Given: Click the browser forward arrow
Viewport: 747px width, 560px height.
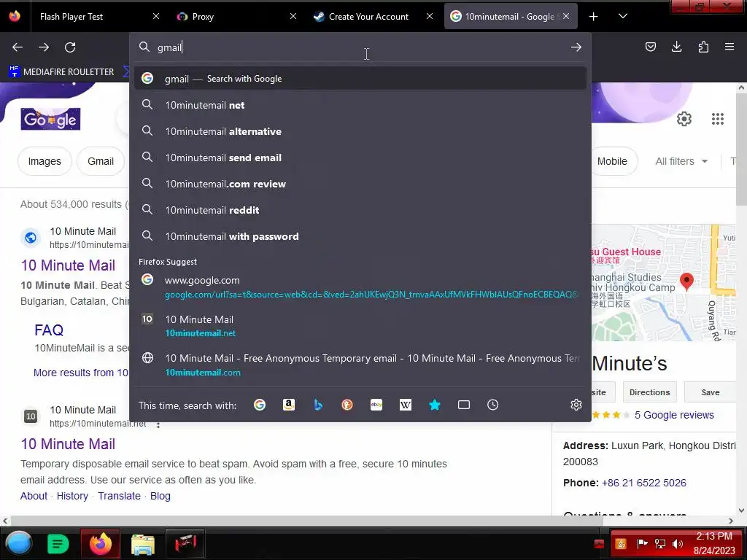Looking at the screenshot, I should point(44,47).
